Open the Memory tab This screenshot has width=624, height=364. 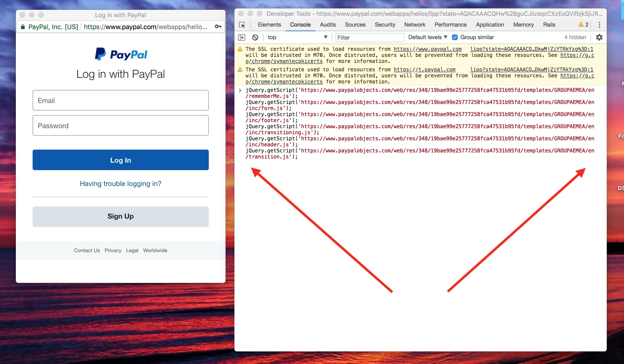point(523,25)
